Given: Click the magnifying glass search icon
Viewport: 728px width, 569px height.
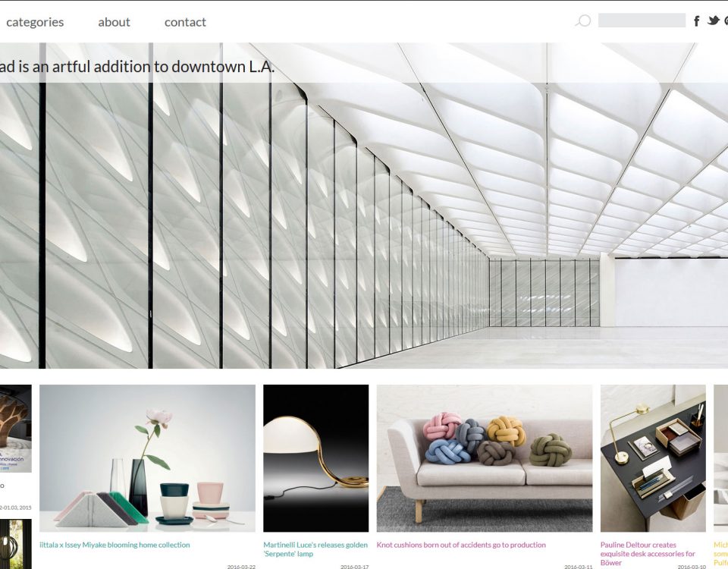Looking at the screenshot, I should point(583,21).
